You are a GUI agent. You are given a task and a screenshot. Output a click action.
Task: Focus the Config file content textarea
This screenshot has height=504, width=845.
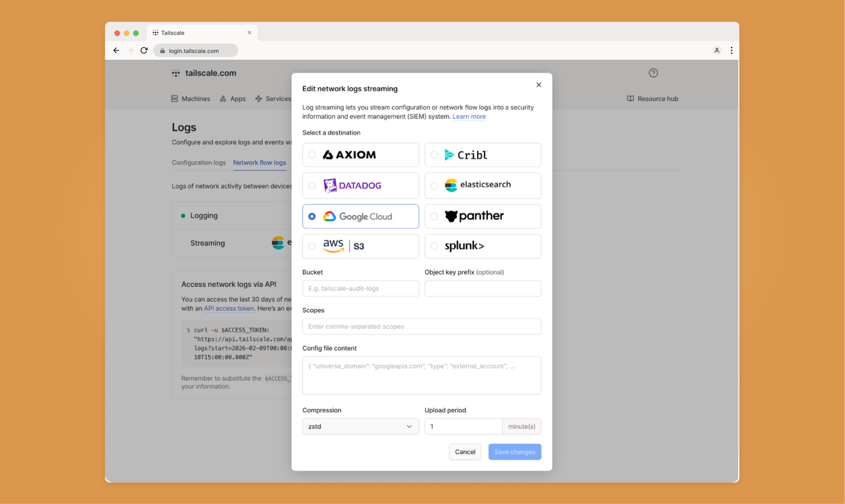tap(421, 375)
